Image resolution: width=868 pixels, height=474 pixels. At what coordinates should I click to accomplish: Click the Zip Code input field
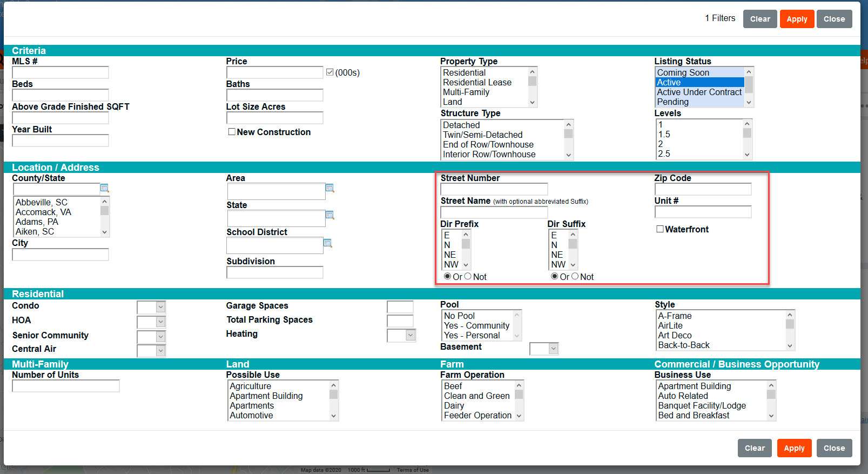pos(703,189)
